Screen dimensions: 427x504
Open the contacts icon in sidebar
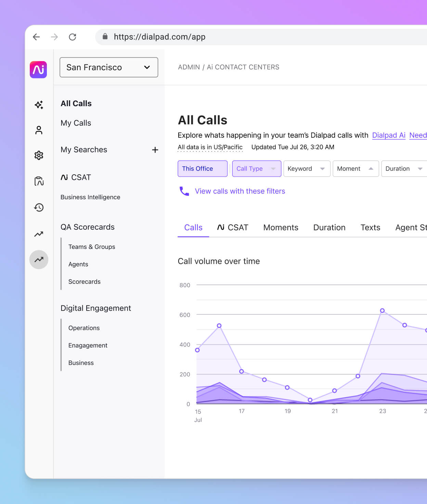click(x=39, y=130)
